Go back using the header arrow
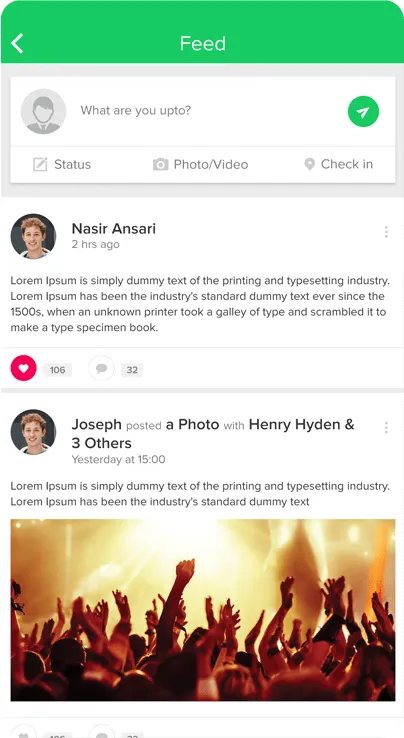 click(17, 43)
